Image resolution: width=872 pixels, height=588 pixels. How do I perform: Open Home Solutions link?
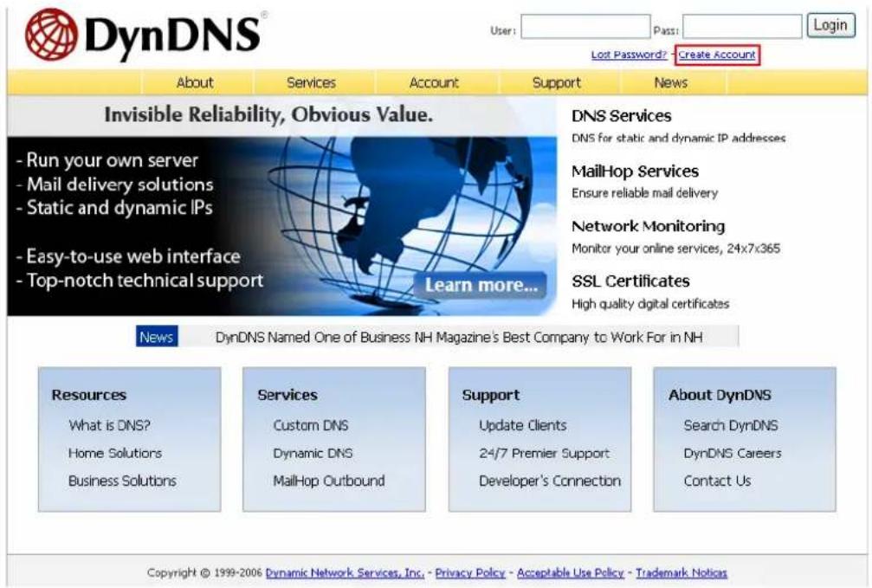(x=115, y=454)
